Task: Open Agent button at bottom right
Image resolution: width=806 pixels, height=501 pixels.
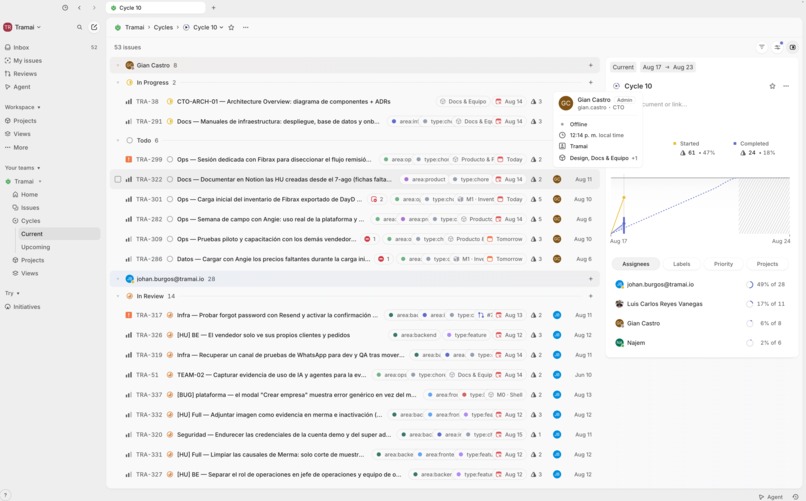Action: tap(771, 497)
